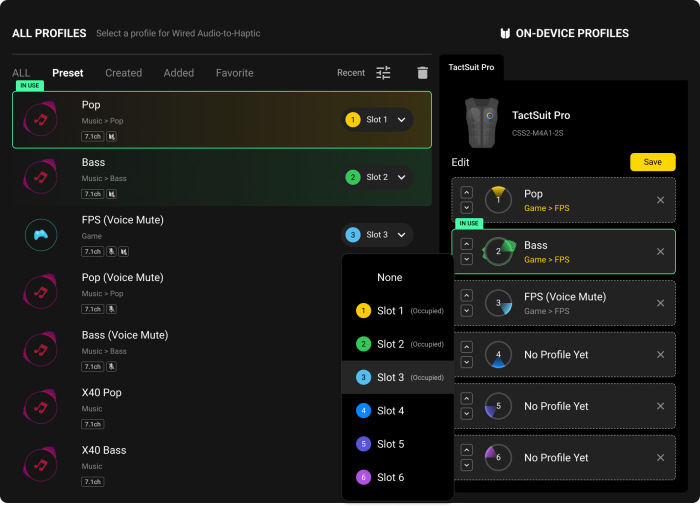The width and height of the screenshot is (700, 506).
Task: Click the slot 2 green dial icon
Action: click(498, 251)
